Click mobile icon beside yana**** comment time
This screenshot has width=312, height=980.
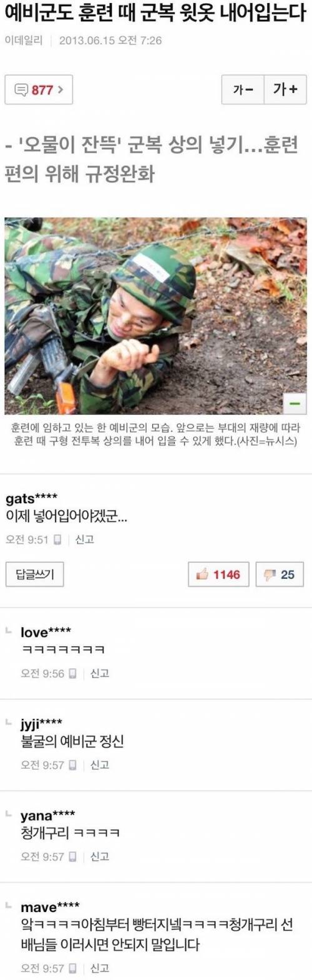tap(72, 857)
